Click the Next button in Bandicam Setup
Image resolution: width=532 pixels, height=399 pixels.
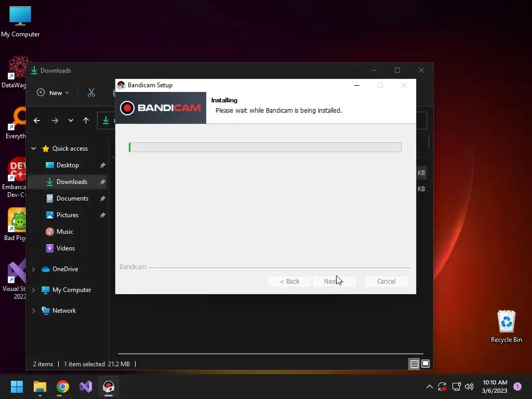pyautogui.click(x=334, y=281)
